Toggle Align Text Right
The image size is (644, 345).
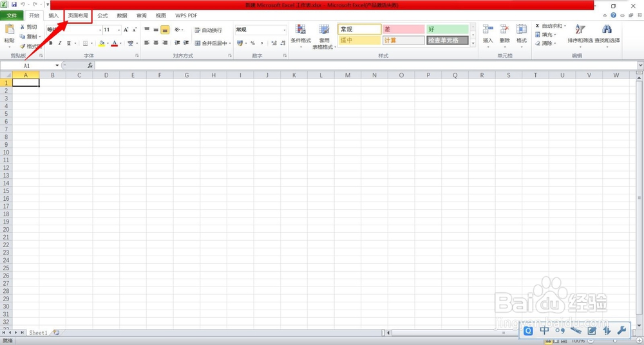point(165,43)
